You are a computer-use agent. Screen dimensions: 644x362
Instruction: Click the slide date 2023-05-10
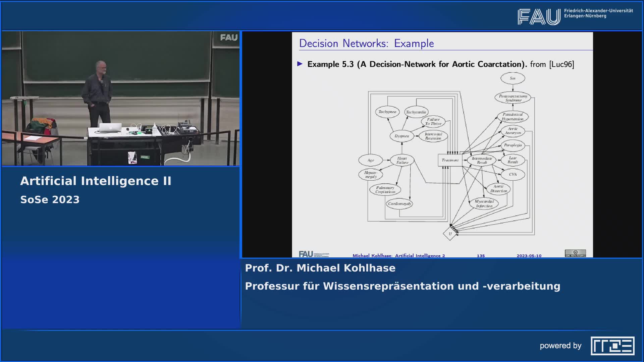click(529, 255)
